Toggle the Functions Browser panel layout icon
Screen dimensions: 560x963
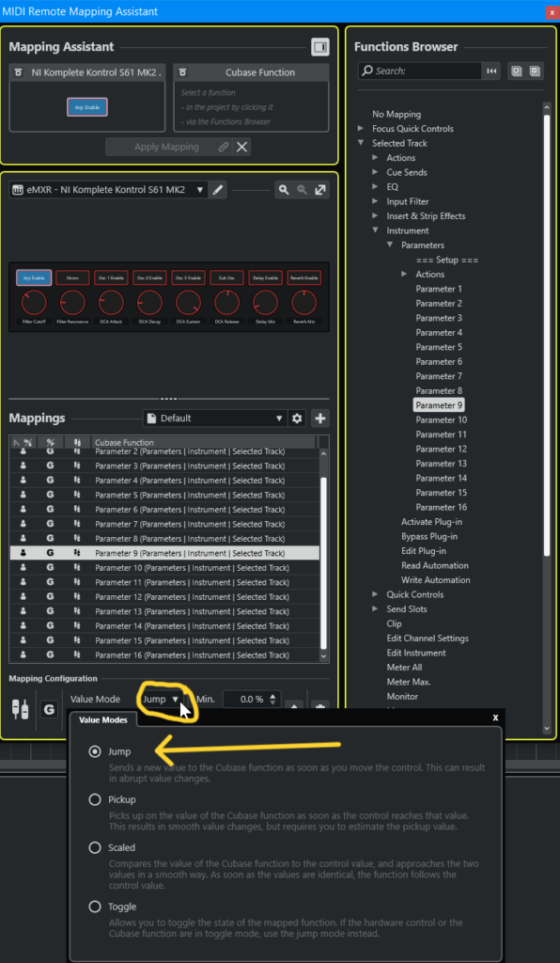[320, 47]
